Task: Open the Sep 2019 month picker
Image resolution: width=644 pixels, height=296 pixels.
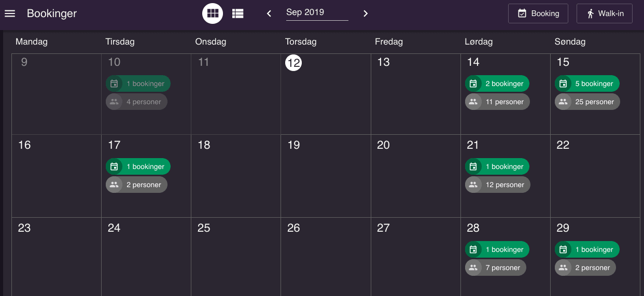Action: click(x=317, y=12)
